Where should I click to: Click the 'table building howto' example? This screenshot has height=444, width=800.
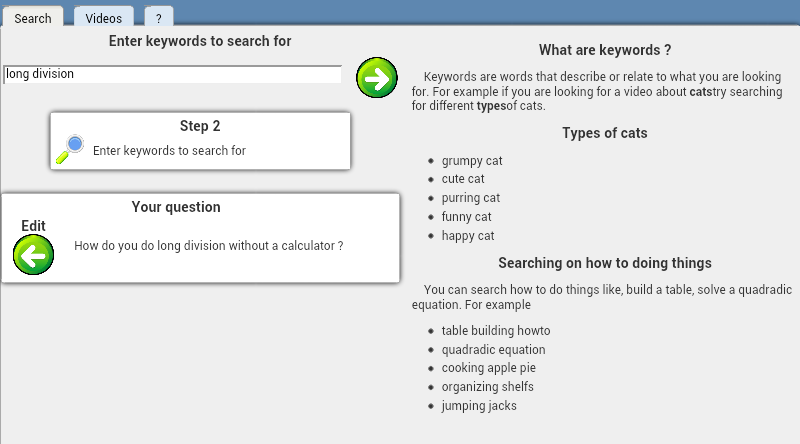point(496,331)
